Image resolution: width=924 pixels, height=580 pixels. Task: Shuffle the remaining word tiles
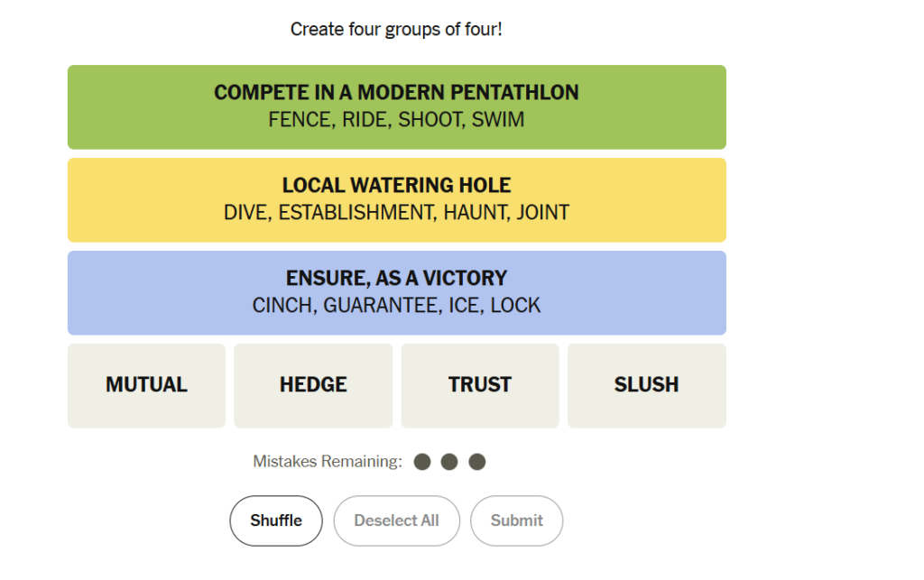tap(276, 520)
